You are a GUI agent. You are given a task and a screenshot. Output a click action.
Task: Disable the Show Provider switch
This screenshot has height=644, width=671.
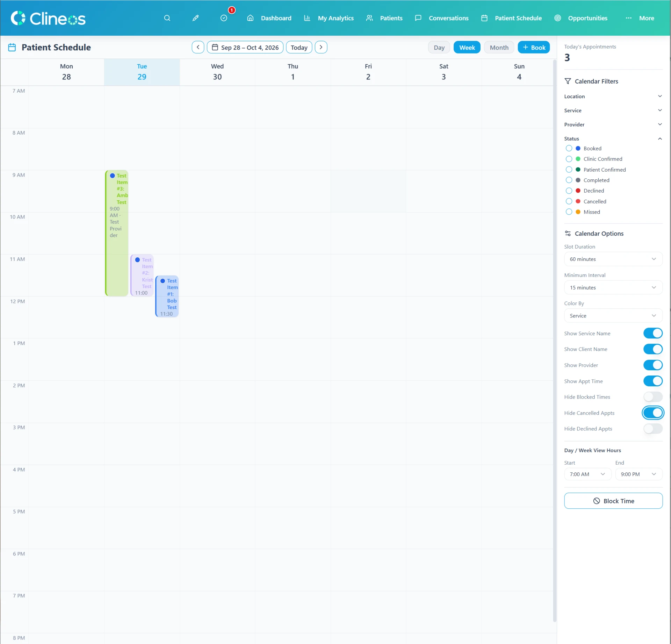(653, 365)
